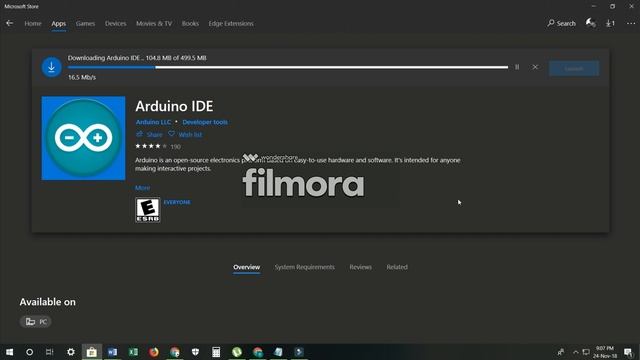Open Calculator from the taskbar
The width and height of the screenshot is (640, 360).
(x=216, y=352)
